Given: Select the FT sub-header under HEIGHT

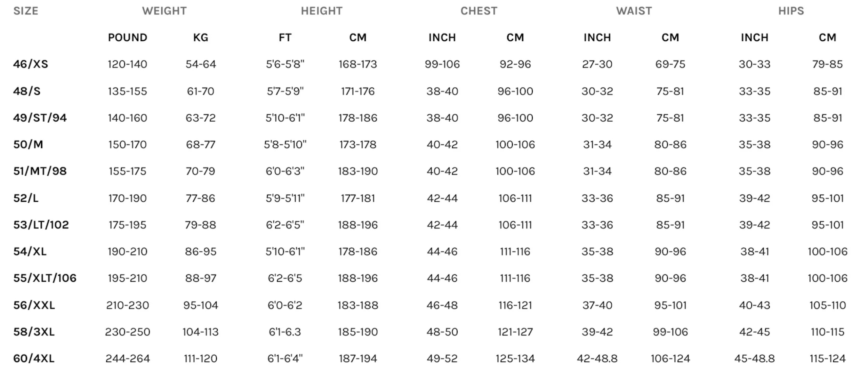Looking at the screenshot, I should (285, 37).
